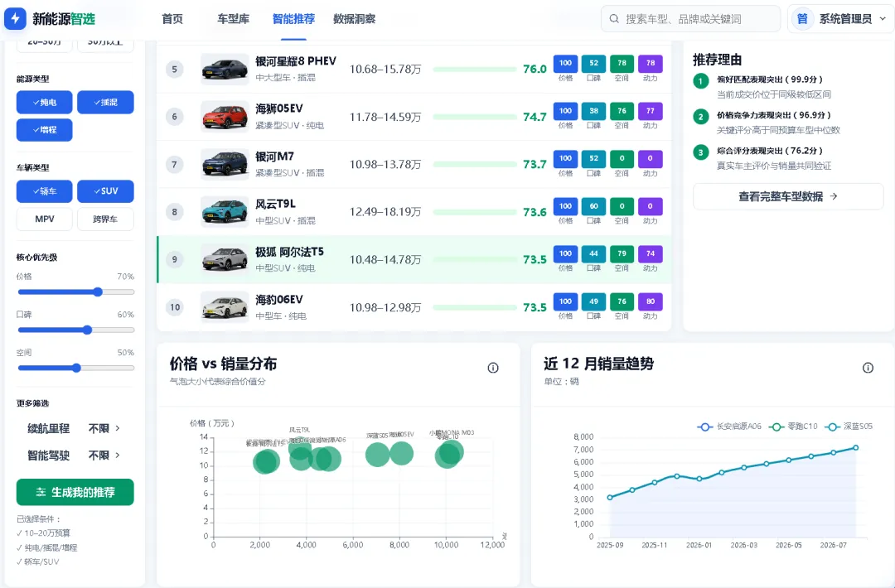Toggle 零跑C10 legend in sales chart
Viewport: 895px width, 588px height.
point(793,427)
